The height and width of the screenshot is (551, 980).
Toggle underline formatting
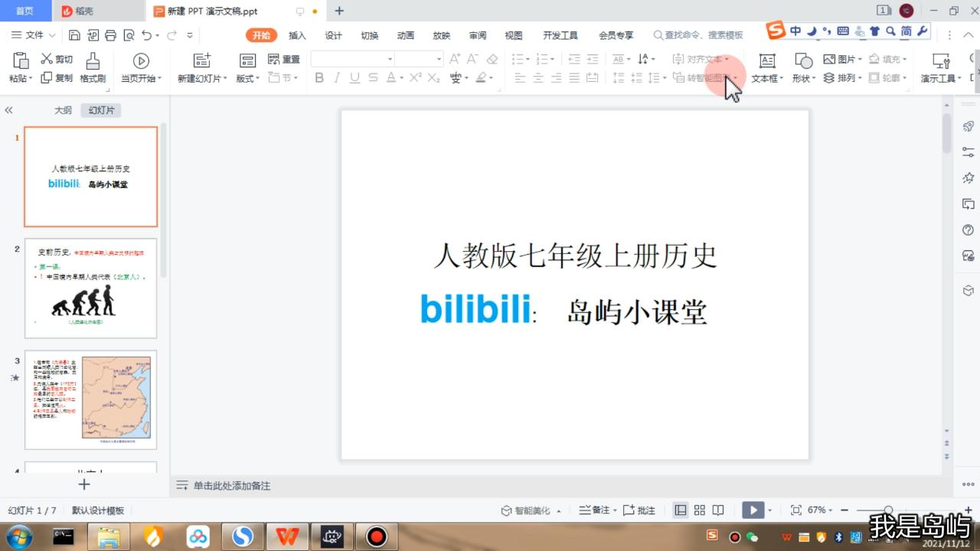[354, 77]
